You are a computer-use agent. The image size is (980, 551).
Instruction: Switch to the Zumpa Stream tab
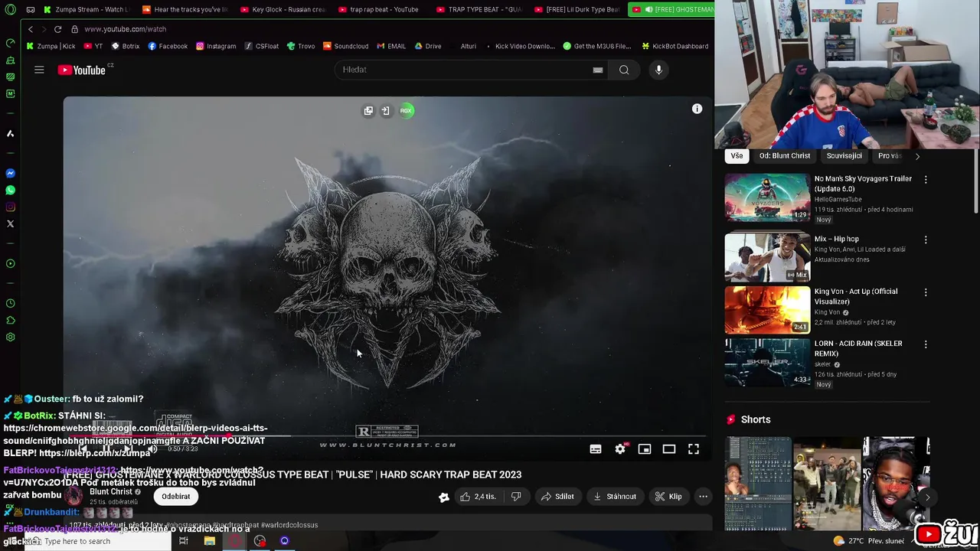point(87,9)
